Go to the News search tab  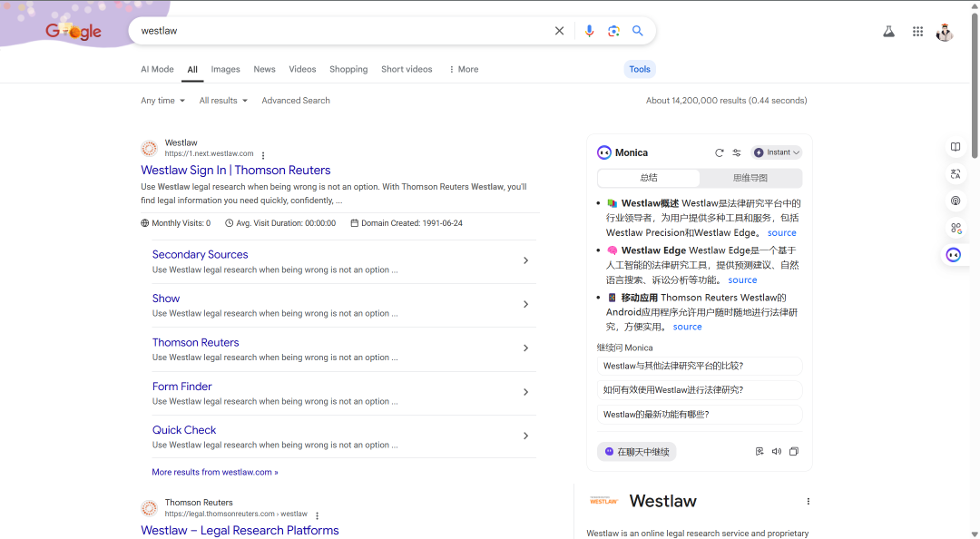pyautogui.click(x=264, y=69)
